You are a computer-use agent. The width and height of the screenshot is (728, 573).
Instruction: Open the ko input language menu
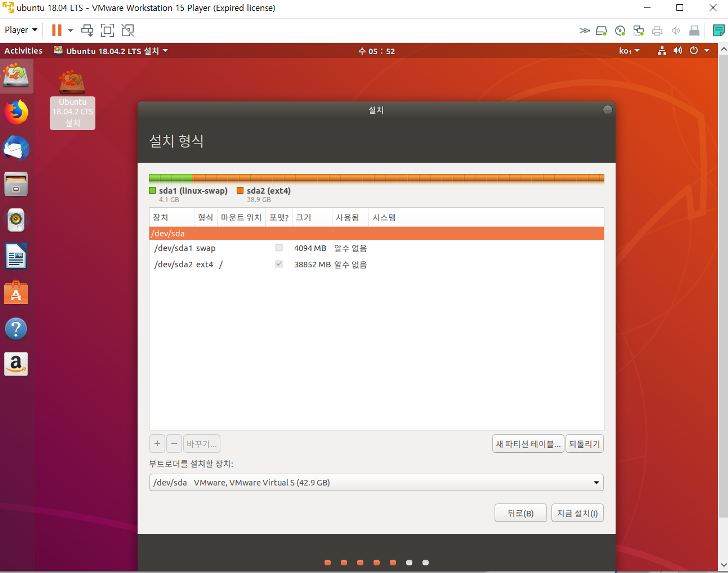pos(629,51)
